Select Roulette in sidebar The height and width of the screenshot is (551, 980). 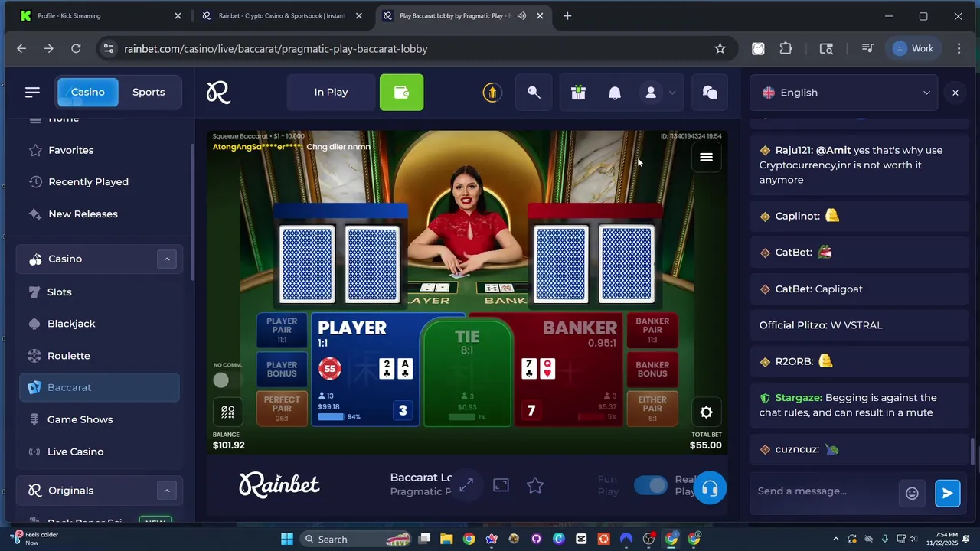coord(68,356)
